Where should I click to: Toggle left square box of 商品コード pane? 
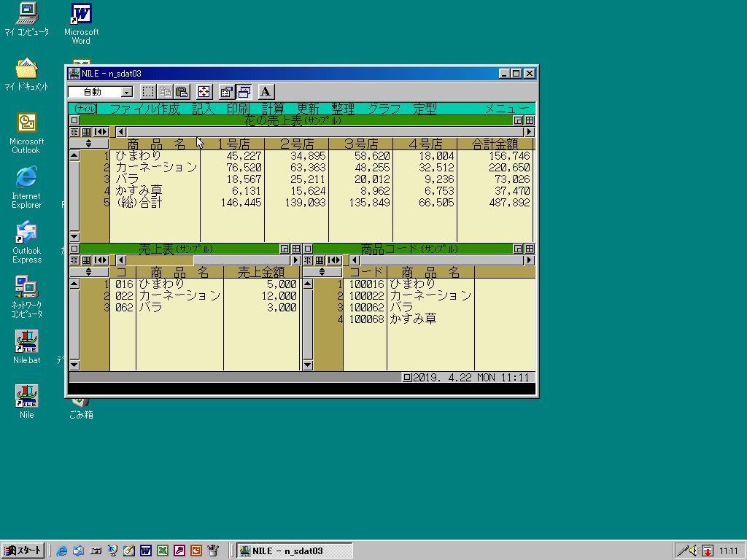(x=308, y=249)
